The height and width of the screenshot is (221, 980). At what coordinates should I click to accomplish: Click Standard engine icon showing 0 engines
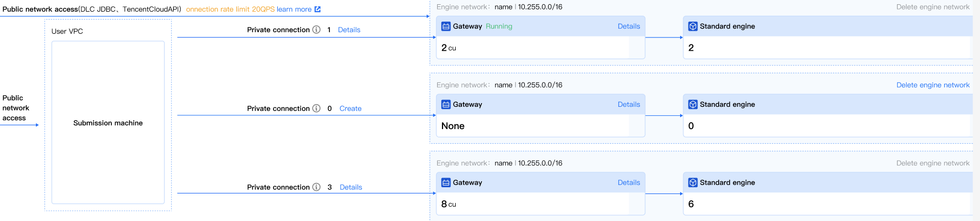click(693, 105)
